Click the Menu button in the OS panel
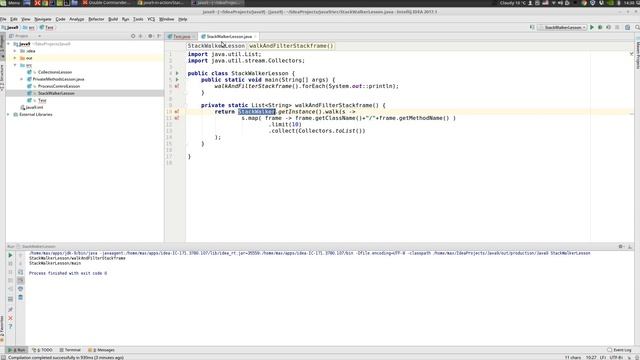This screenshot has height=360, width=640. tap(10, 3)
